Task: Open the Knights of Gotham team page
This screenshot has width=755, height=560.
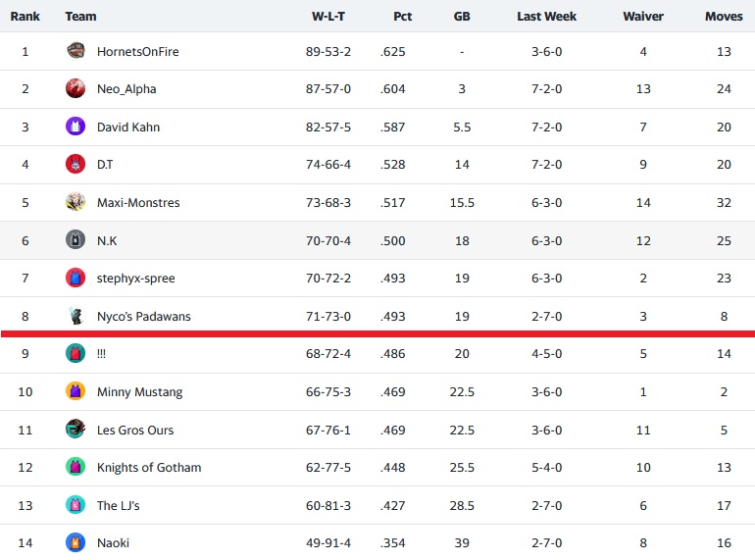Action: 149,468
